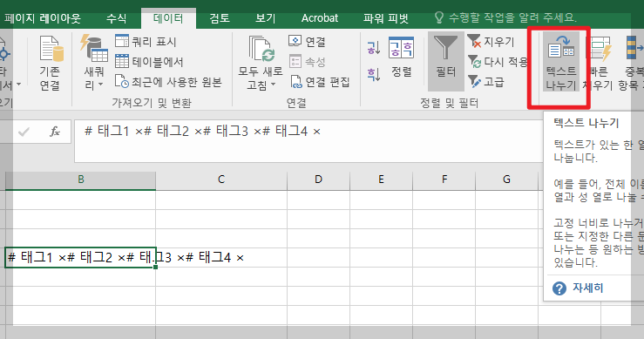Click the 중복 항목 제거 button
This screenshot has height=339, width=644.
click(x=632, y=63)
